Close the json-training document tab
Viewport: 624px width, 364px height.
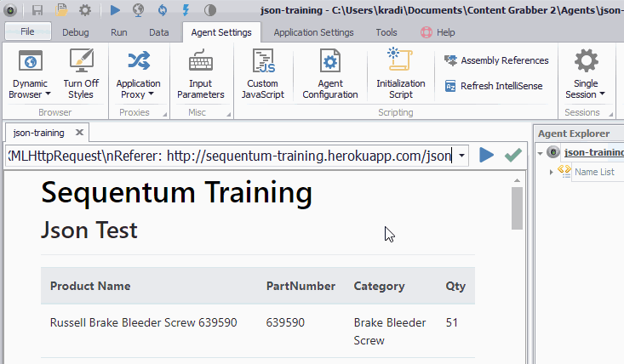(x=79, y=133)
